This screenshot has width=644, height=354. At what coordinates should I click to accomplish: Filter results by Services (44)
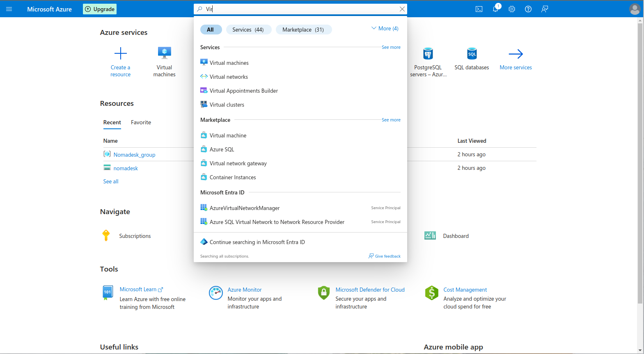(x=248, y=30)
